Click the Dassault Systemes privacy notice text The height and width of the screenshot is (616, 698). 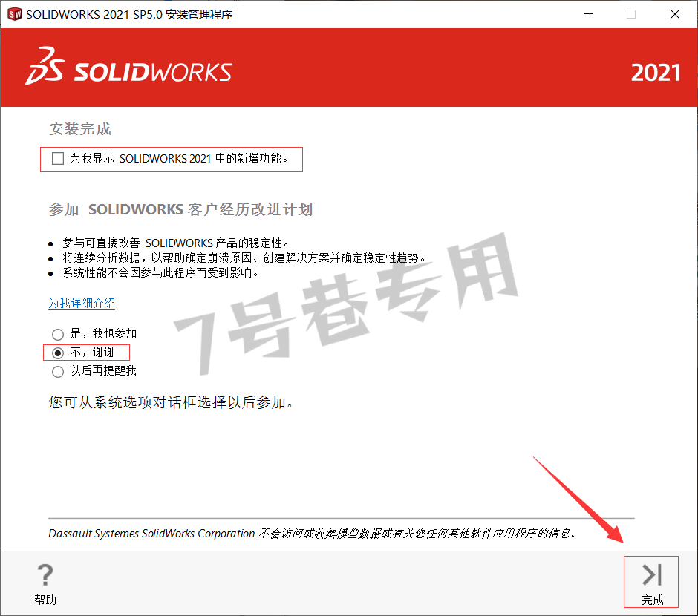point(312,534)
